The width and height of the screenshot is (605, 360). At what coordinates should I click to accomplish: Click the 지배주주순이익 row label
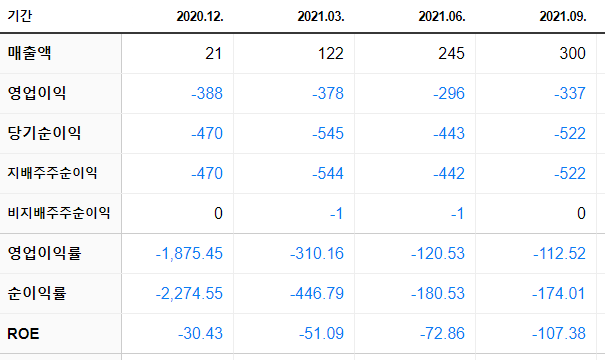click(x=52, y=173)
